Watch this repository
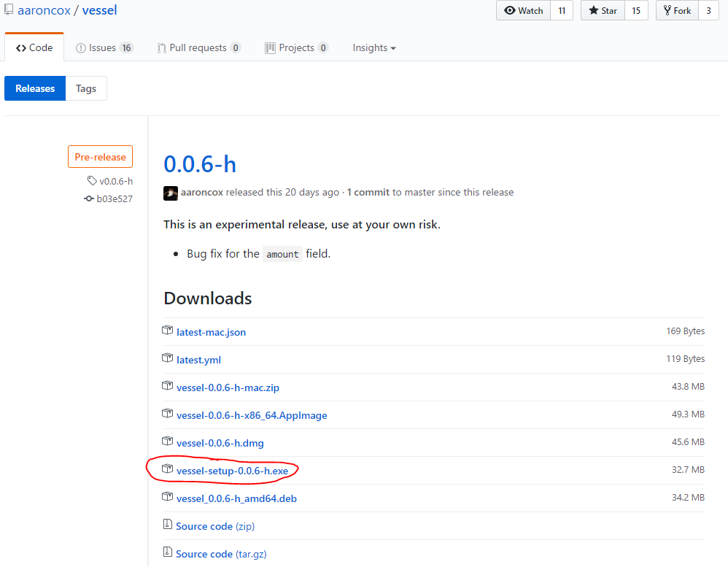 (524, 10)
